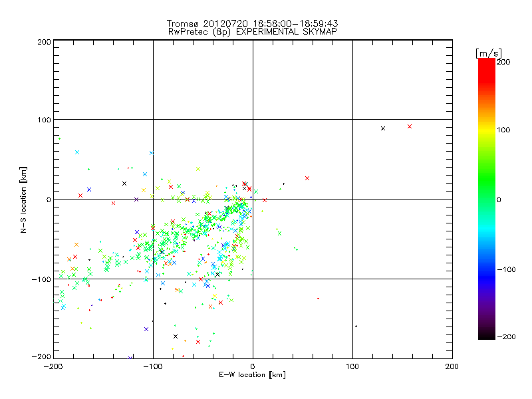This screenshot has height=399, width=532.
Task: Click the colorbar tick label '-100'
Action: coord(506,270)
